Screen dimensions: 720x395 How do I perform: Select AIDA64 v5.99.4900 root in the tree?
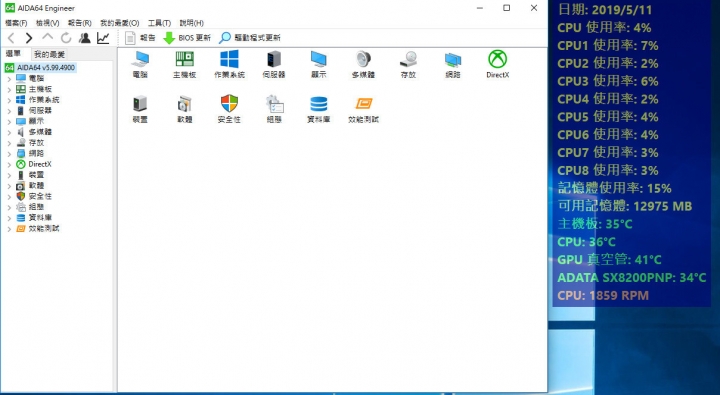40,68
